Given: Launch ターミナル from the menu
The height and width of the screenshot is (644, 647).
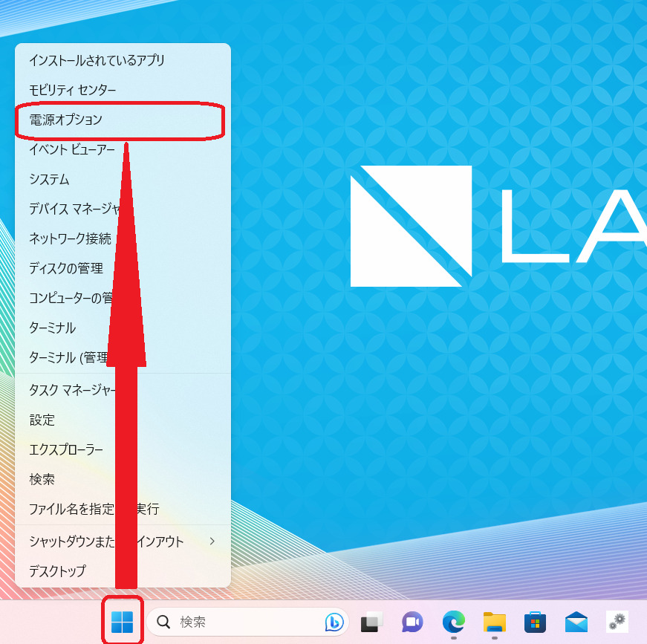Looking at the screenshot, I should coord(123,328).
